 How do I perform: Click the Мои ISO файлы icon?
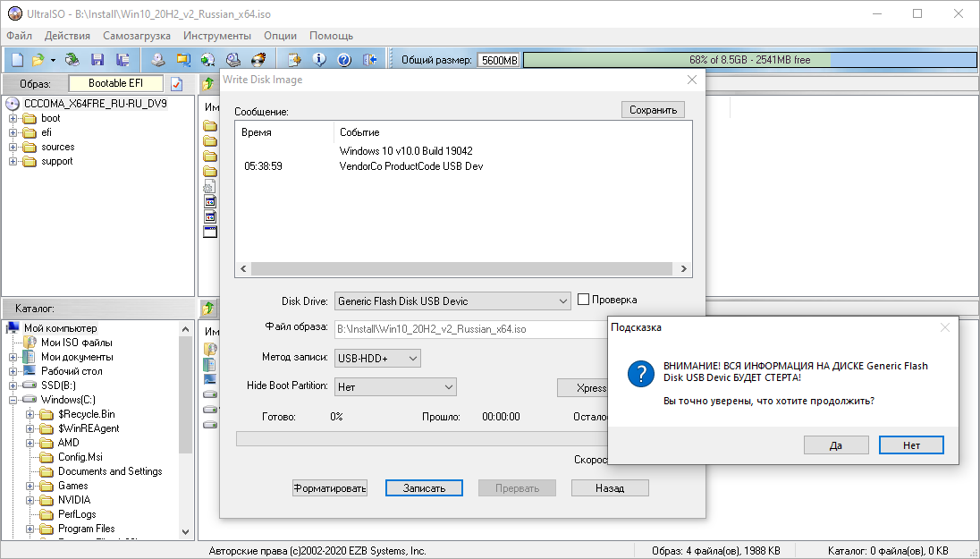click(30, 342)
